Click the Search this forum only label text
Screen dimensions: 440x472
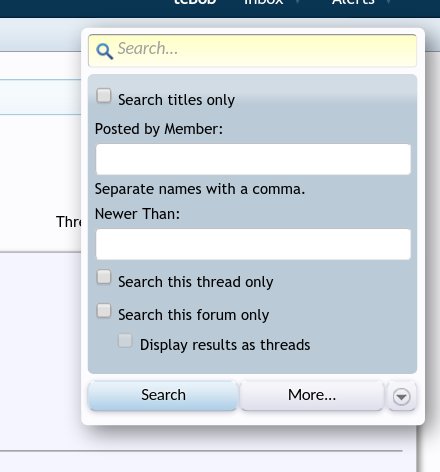[x=194, y=315]
